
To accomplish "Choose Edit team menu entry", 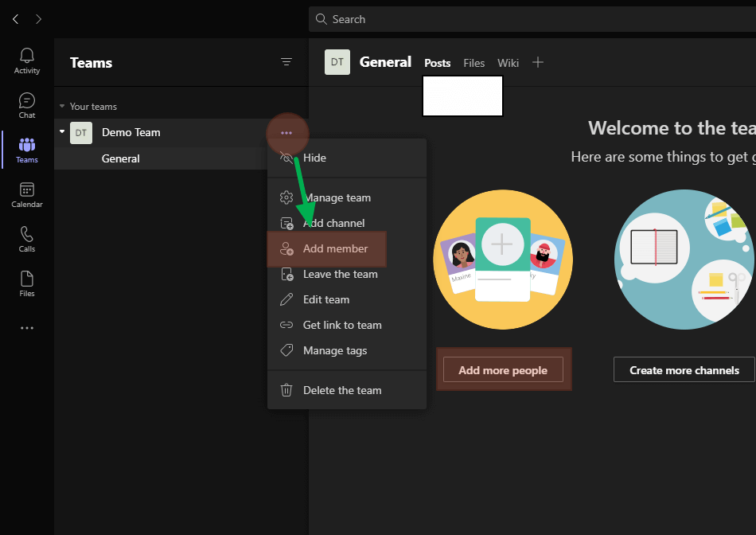I will point(347,299).
